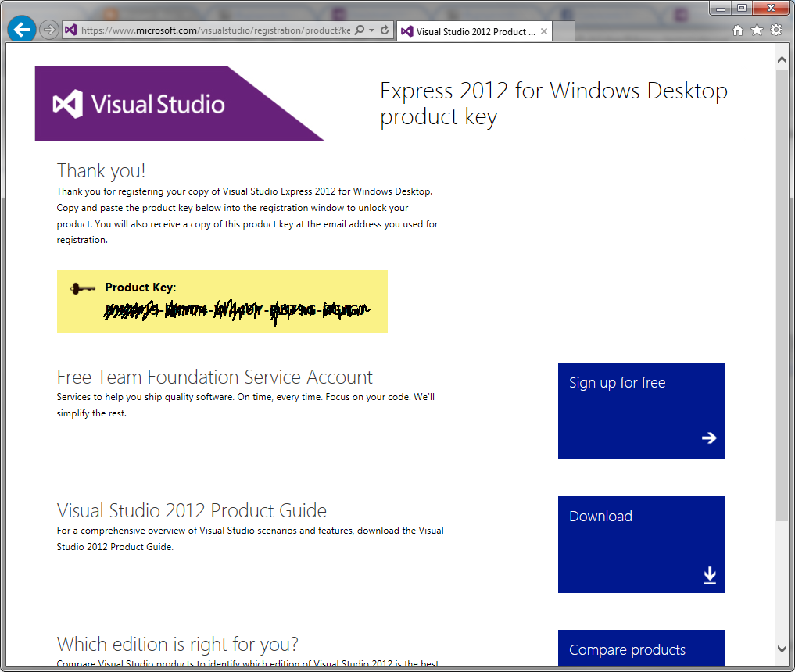Click the Home icon in the toolbar

pyautogui.click(x=737, y=29)
